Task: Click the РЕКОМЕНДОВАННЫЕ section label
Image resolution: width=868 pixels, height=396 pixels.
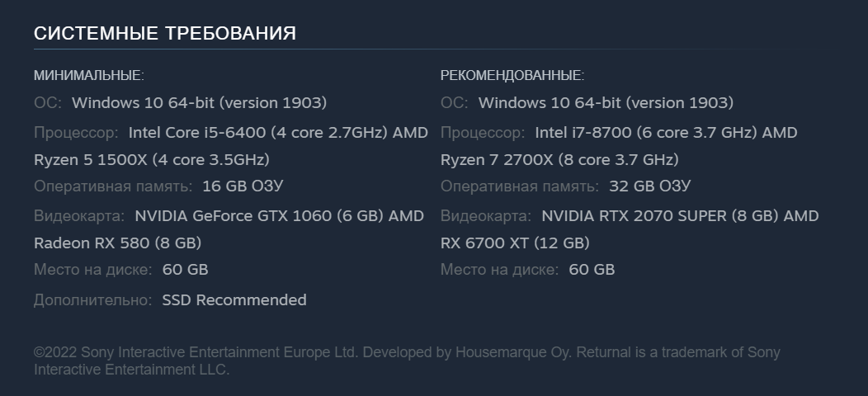Action: [x=512, y=75]
